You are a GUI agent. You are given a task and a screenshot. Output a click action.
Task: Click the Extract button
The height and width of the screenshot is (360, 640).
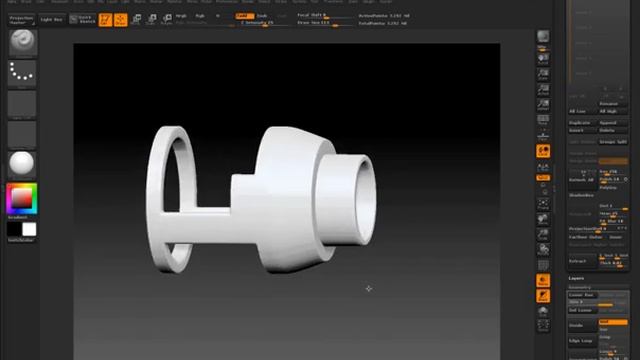[582, 261]
